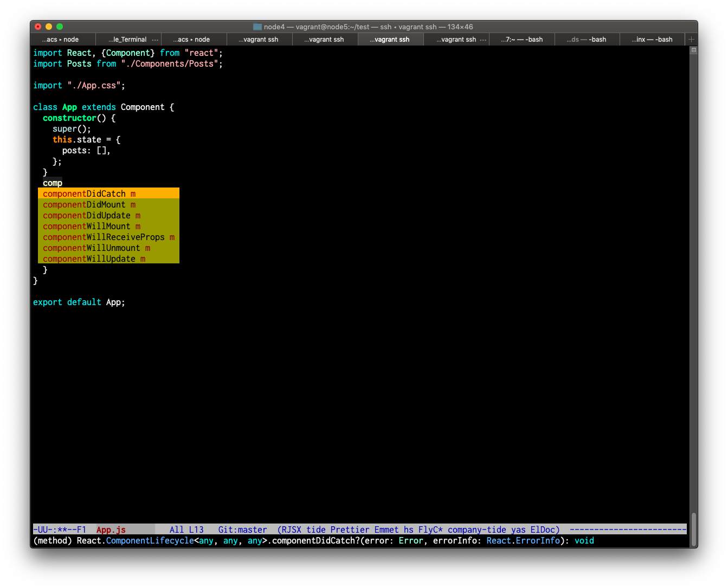Click the Prettier mode lighter in the modeline
The image size is (728, 588).
350,529
